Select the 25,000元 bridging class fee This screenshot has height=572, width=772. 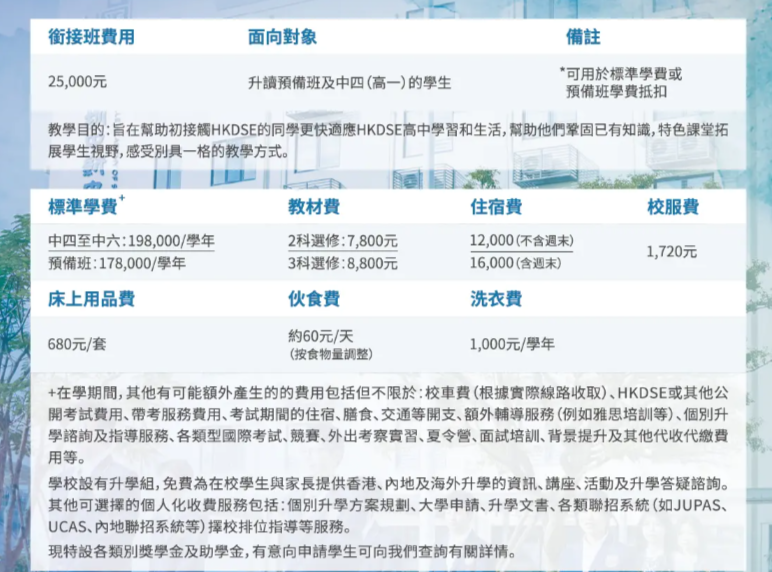77,82
